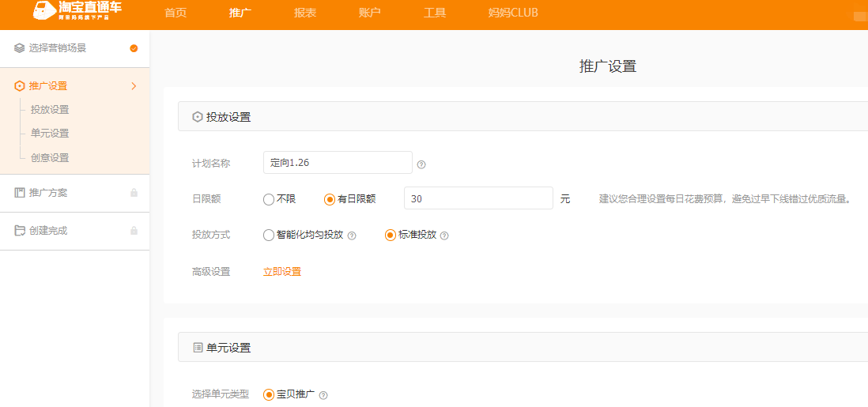Viewport: 868px width, 407px height.
Task: Choose 智能化均匀投放 delivery method
Action: 269,235
